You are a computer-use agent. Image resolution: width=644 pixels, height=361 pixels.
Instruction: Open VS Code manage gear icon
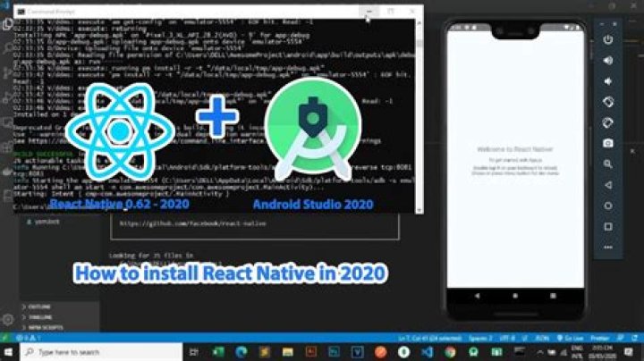[8, 319]
